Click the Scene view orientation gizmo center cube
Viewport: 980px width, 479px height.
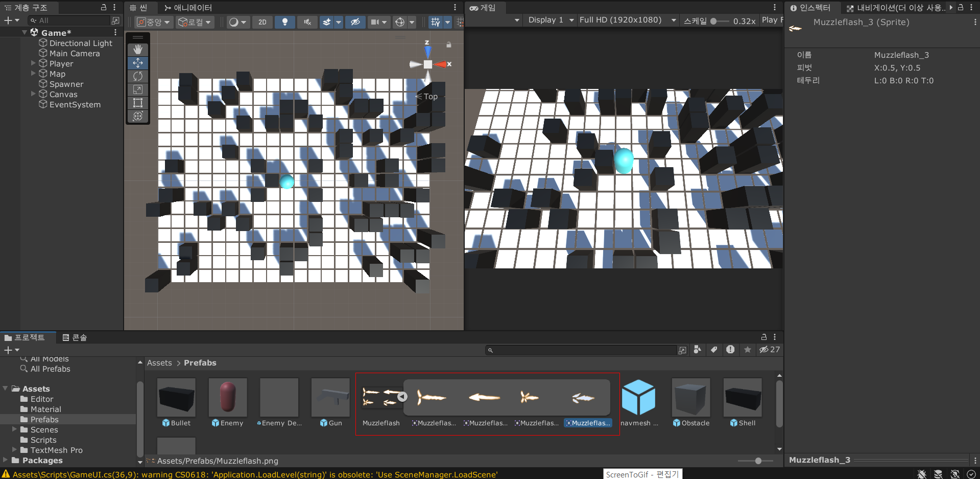pos(428,64)
